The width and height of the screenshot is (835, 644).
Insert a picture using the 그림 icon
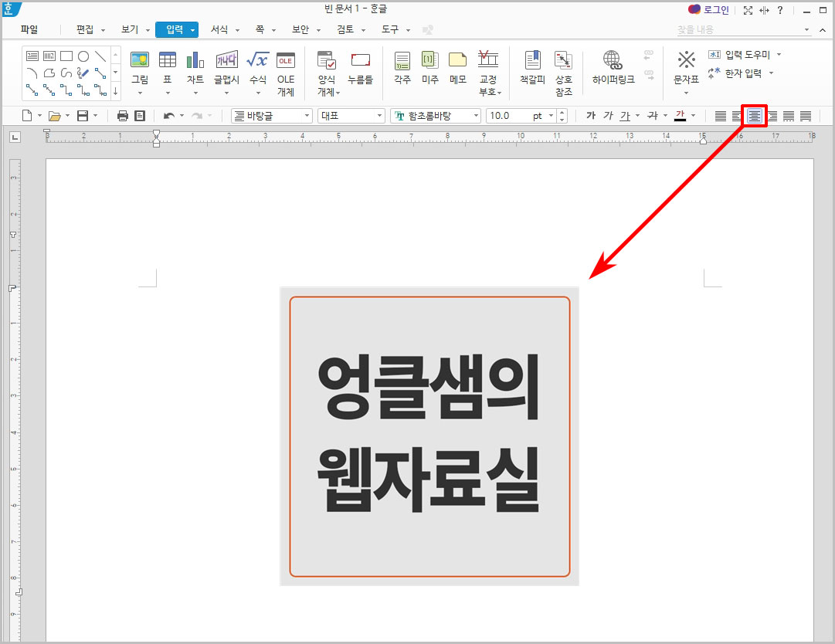tap(140, 62)
